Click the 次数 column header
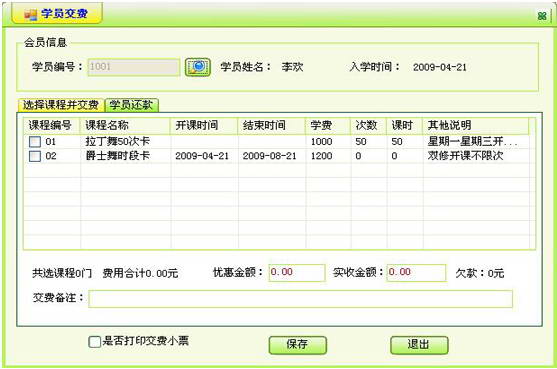The height and width of the screenshot is (369, 557). (369, 125)
